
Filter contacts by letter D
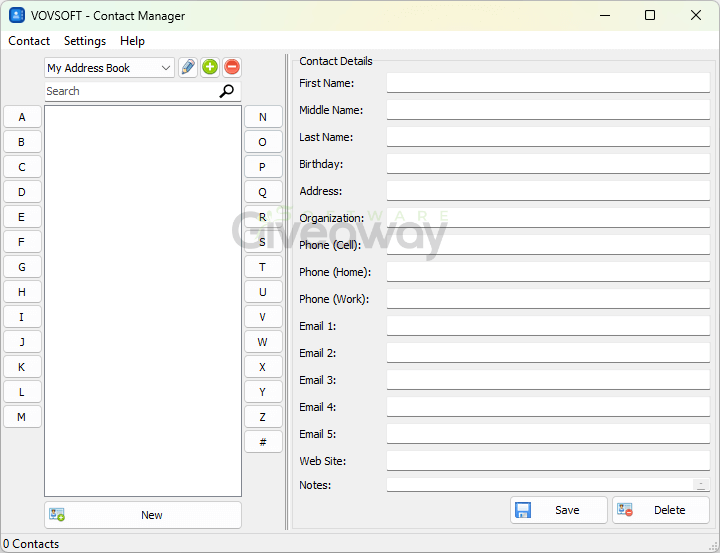click(x=22, y=192)
